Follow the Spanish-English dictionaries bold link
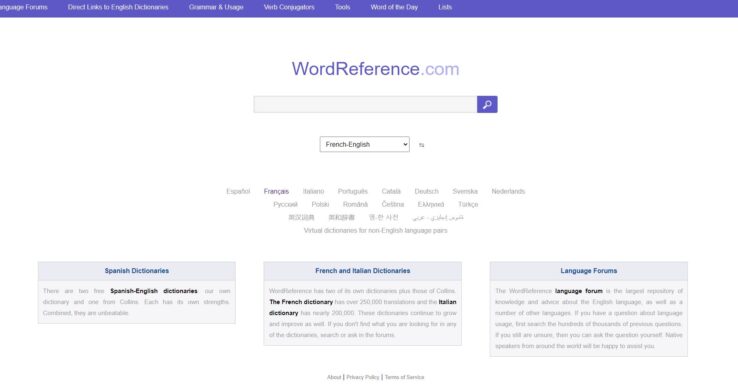Image resolution: width=738 pixels, height=386 pixels. (154, 291)
